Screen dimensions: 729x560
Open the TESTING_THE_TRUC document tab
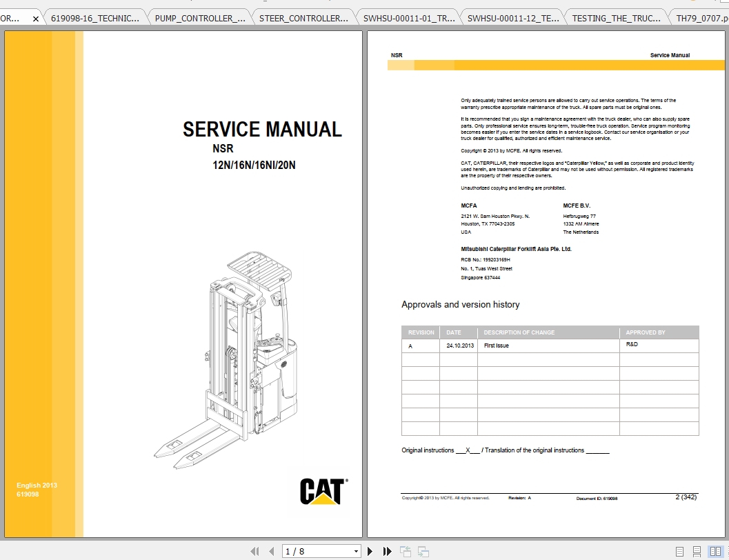point(616,19)
